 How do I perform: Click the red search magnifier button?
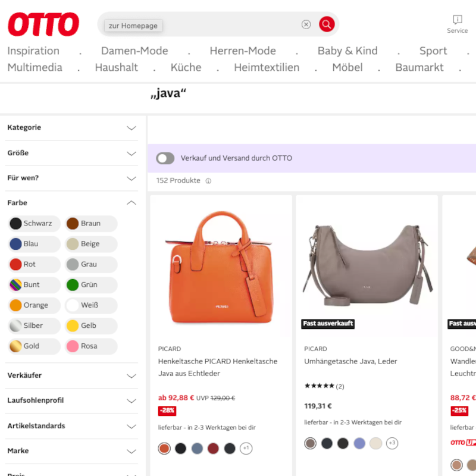point(327,24)
